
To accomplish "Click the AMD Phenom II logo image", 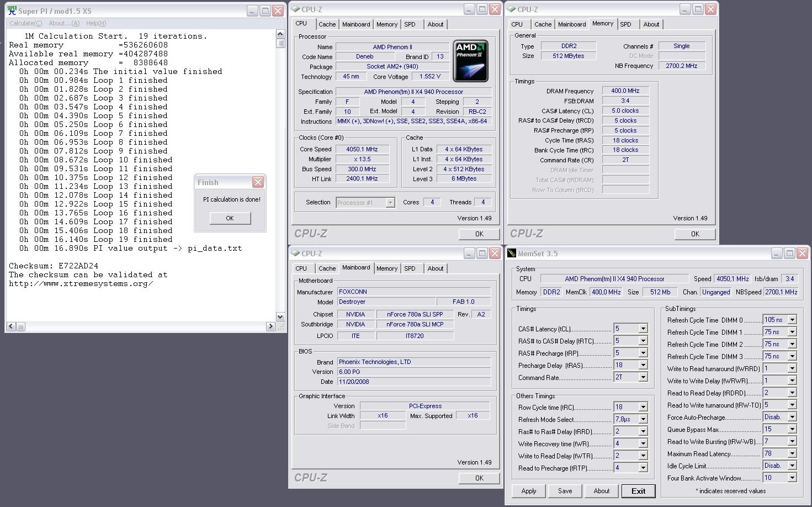I will pos(470,61).
